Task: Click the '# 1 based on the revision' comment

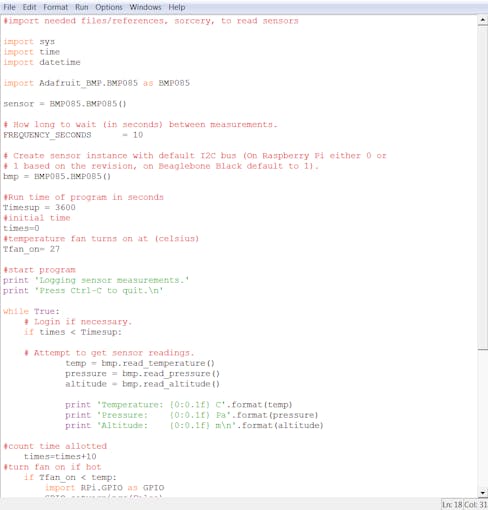Action: click(161, 166)
